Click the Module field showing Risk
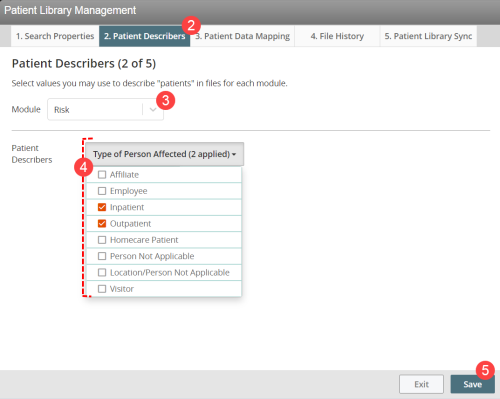The width and height of the screenshot is (500, 399). (105, 109)
